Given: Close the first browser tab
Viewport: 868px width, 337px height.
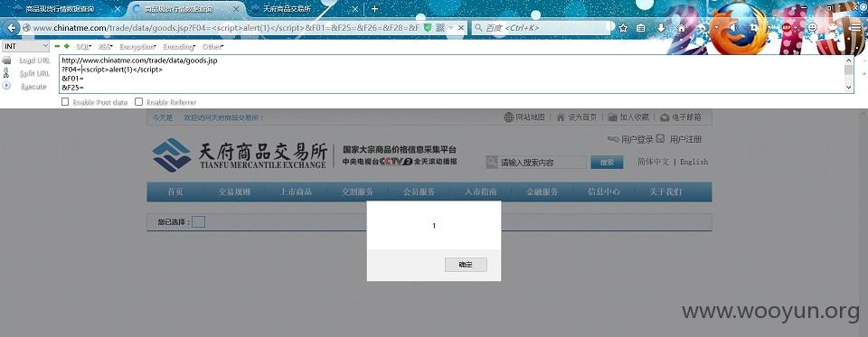Looking at the screenshot, I should click(118, 9).
